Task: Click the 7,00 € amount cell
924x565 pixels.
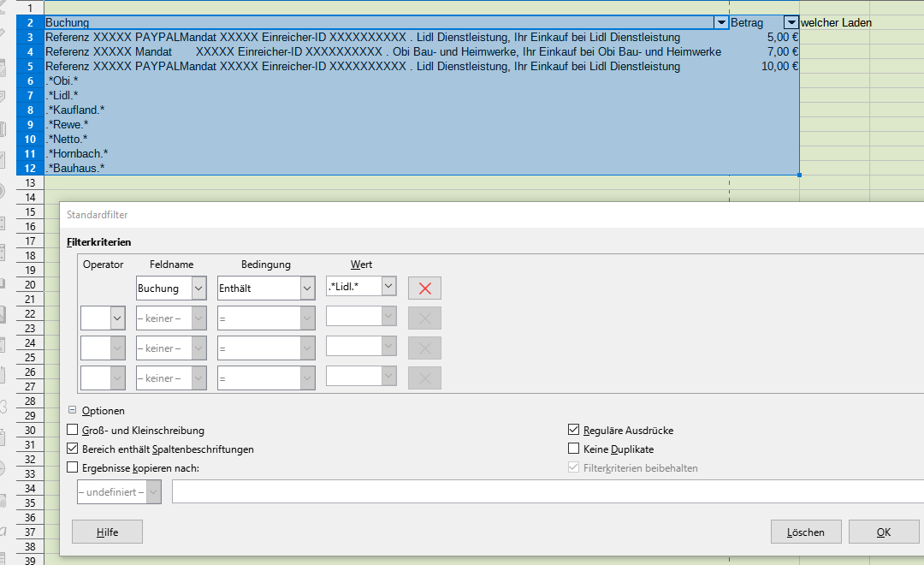Action: (764, 52)
